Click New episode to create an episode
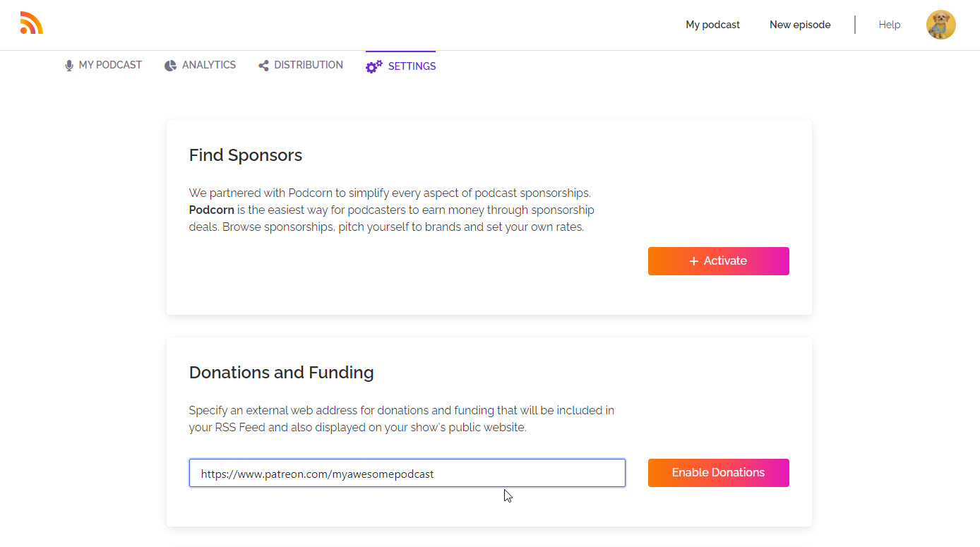980x547 pixels. coord(800,24)
